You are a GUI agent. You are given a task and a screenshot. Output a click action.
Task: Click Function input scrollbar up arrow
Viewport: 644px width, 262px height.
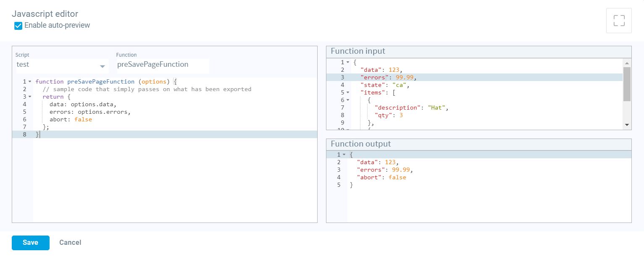pyautogui.click(x=627, y=63)
